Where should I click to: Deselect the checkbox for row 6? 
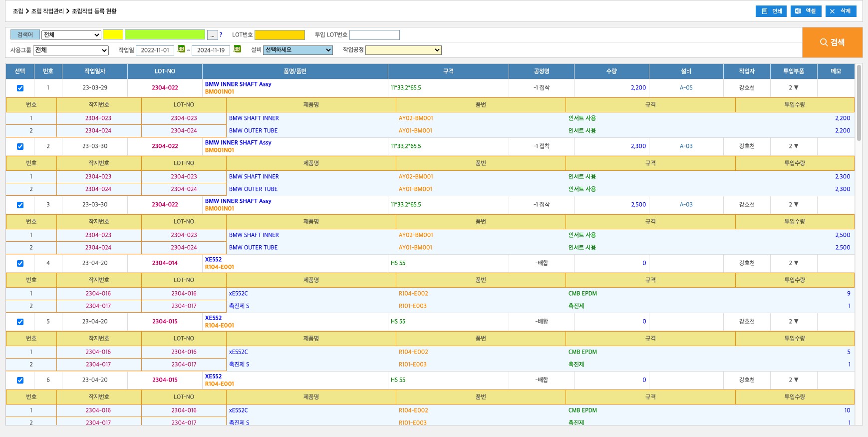click(x=20, y=380)
